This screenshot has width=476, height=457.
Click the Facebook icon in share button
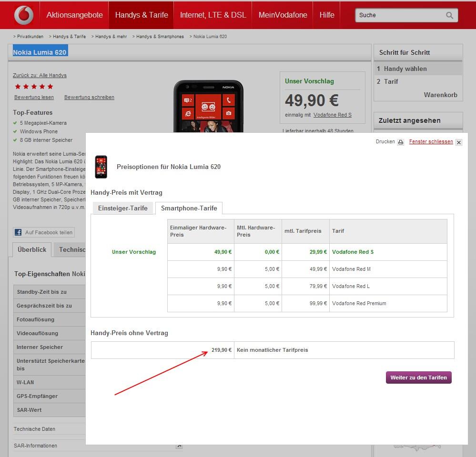click(x=18, y=232)
